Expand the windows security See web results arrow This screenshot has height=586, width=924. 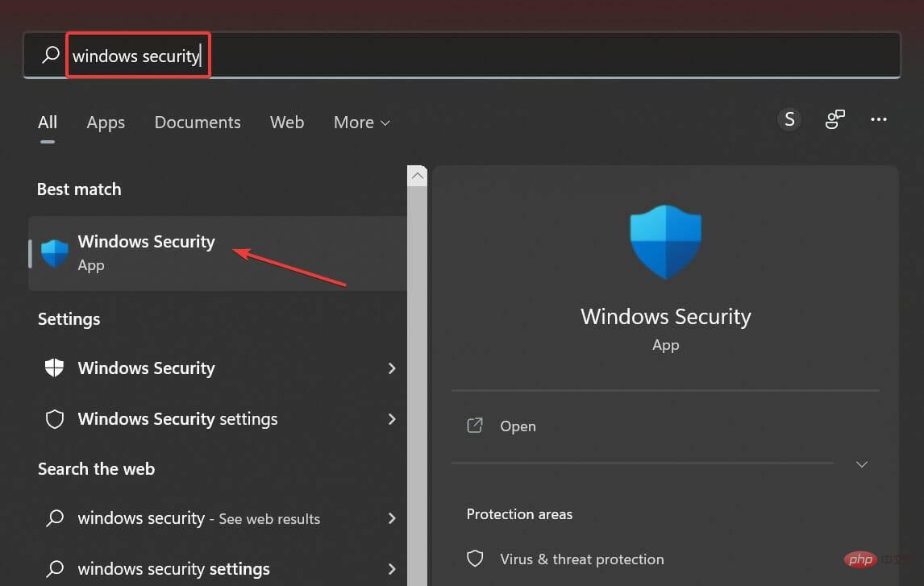tap(392, 518)
